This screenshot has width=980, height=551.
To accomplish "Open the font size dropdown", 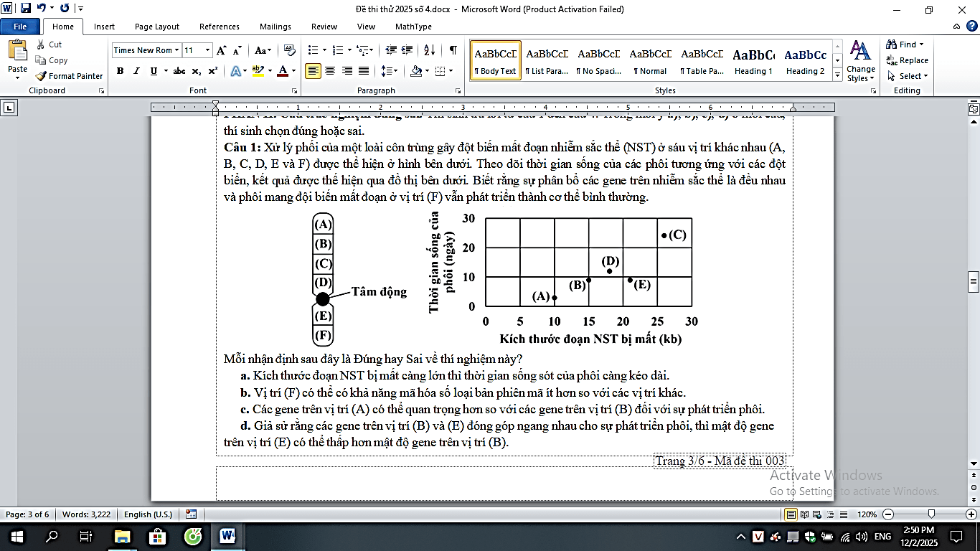I will tap(208, 50).
